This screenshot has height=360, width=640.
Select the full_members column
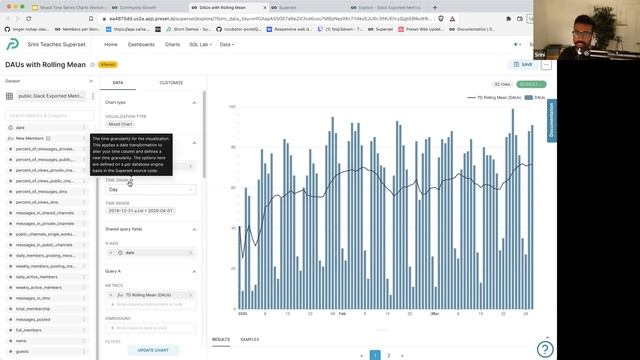pyautogui.click(x=47, y=330)
